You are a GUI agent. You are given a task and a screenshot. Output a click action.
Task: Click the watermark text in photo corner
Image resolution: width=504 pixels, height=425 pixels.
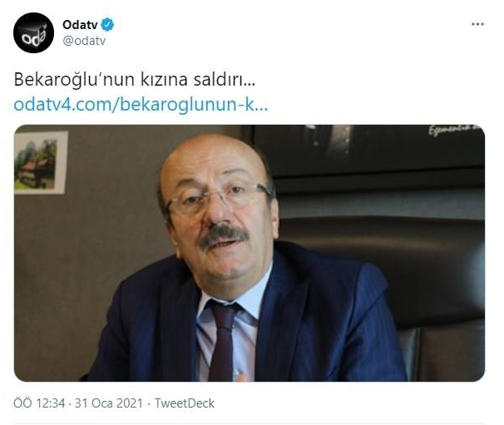(456, 130)
